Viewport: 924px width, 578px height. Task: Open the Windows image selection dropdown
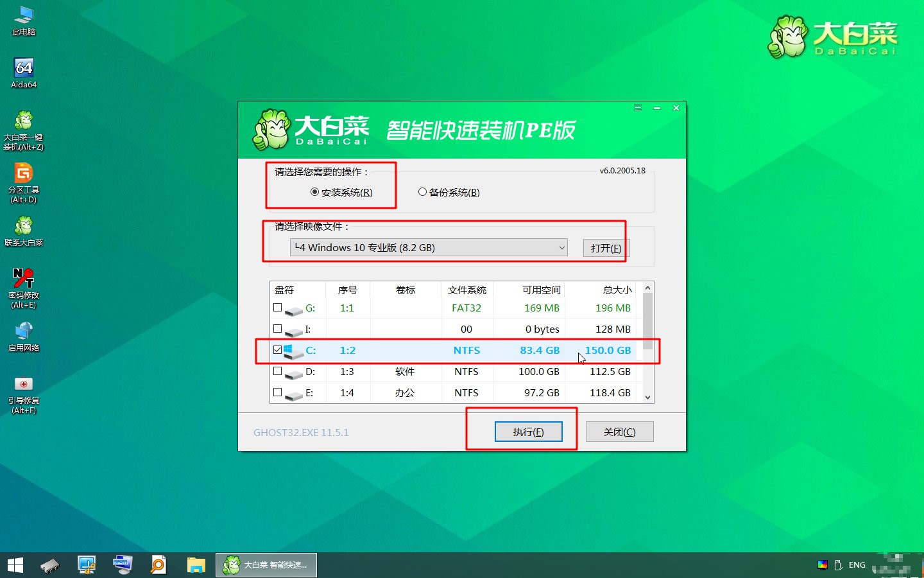pyautogui.click(x=561, y=247)
